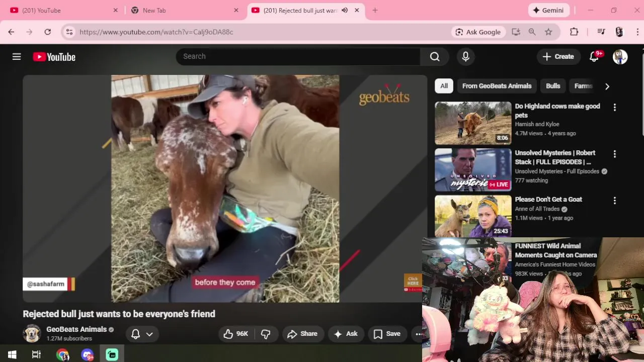Open the Chrome taskbar icon with 9+ badge
Image resolution: width=644 pixels, height=362 pixels.
tap(88, 355)
